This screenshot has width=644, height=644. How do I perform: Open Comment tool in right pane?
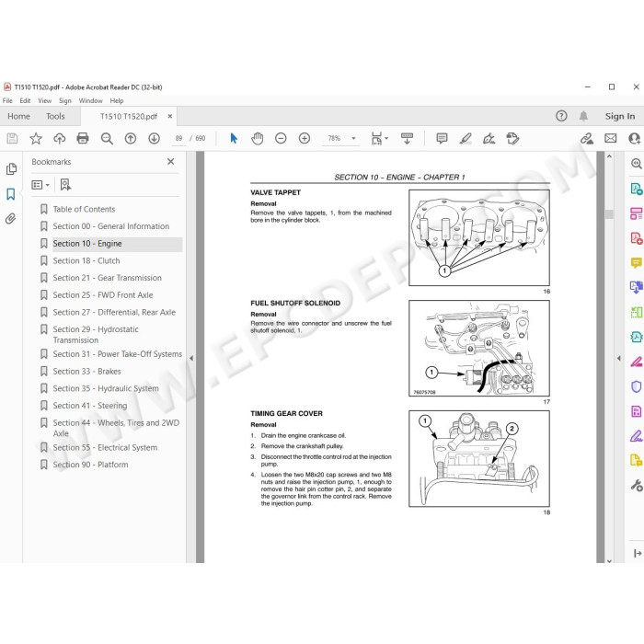point(636,262)
